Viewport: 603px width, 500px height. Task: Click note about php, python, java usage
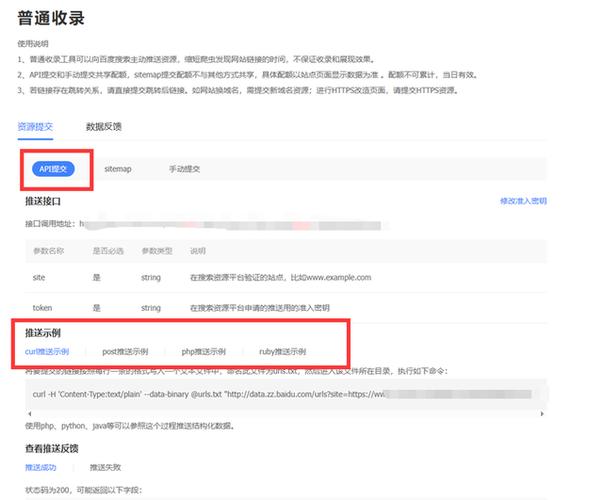tap(130, 426)
